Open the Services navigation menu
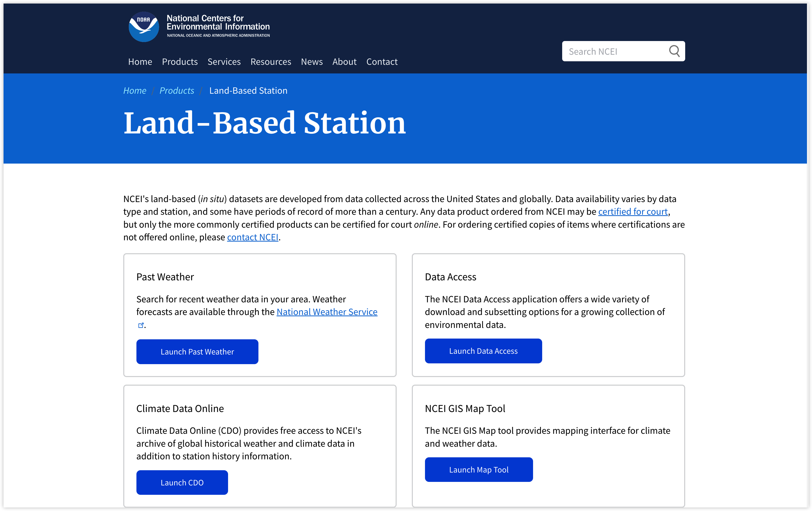 pos(224,62)
